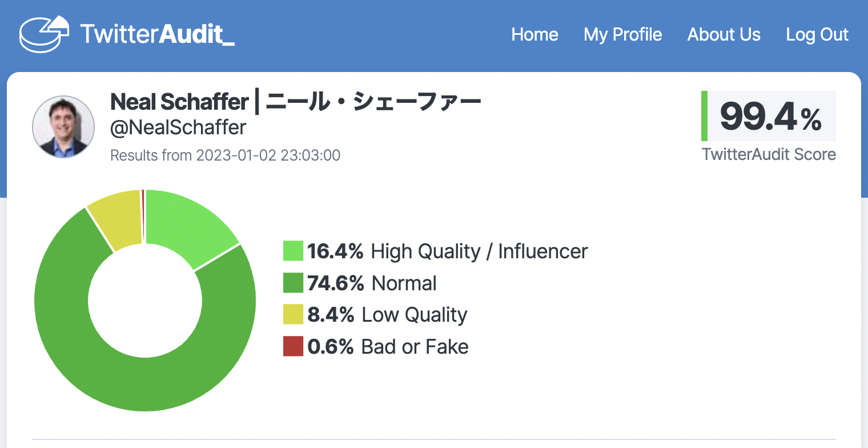The height and width of the screenshot is (448, 868).
Task: Click Neal Schaffer's profile avatar
Action: (x=63, y=126)
